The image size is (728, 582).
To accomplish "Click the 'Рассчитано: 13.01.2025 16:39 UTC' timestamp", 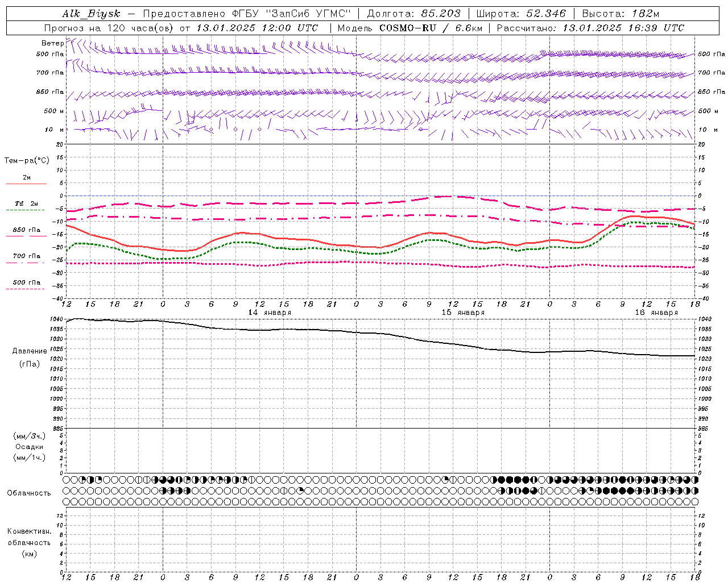I will [x=590, y=28].
